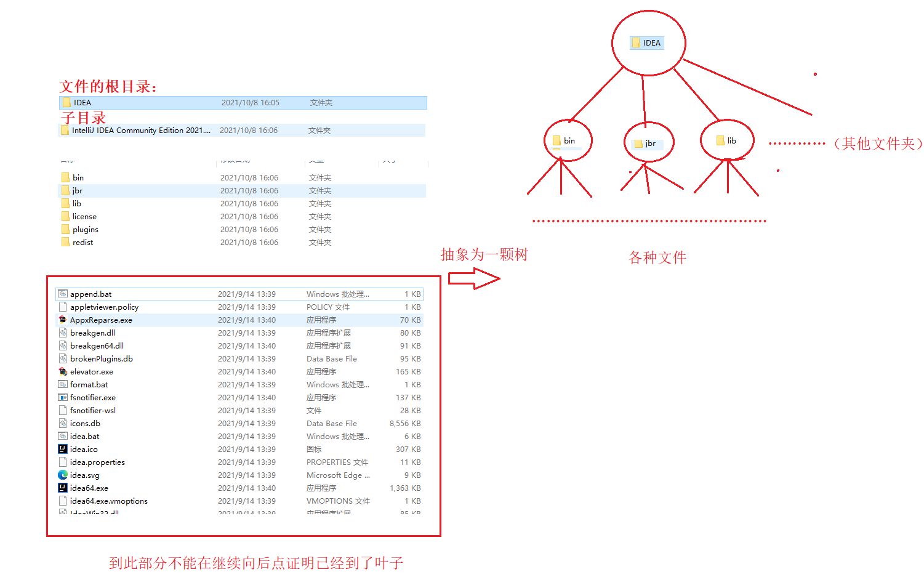Click the 8,556 KB size value

pos(405,424)
